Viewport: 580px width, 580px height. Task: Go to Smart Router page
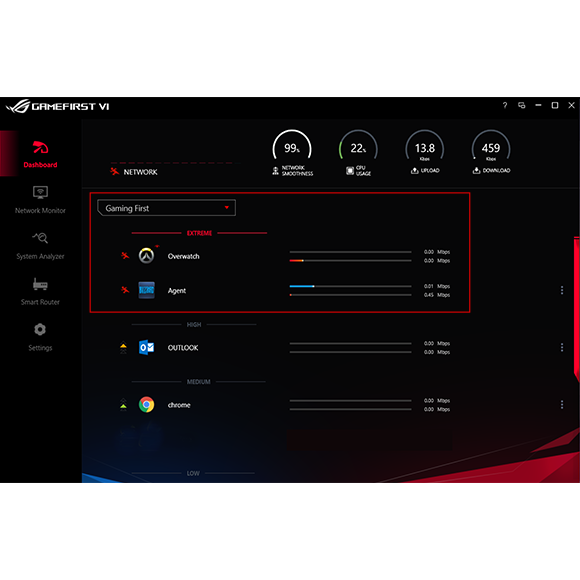[40, 291]
